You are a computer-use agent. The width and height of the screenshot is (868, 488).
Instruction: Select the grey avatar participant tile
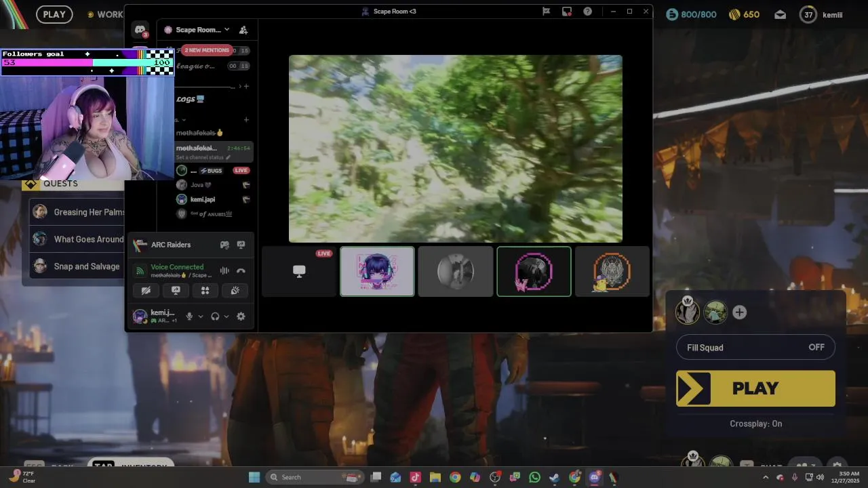(456, 271)
